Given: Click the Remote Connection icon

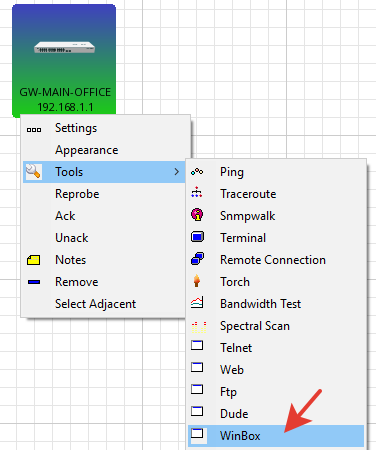Looking at the screenshot, I should [x=197, y=259].
